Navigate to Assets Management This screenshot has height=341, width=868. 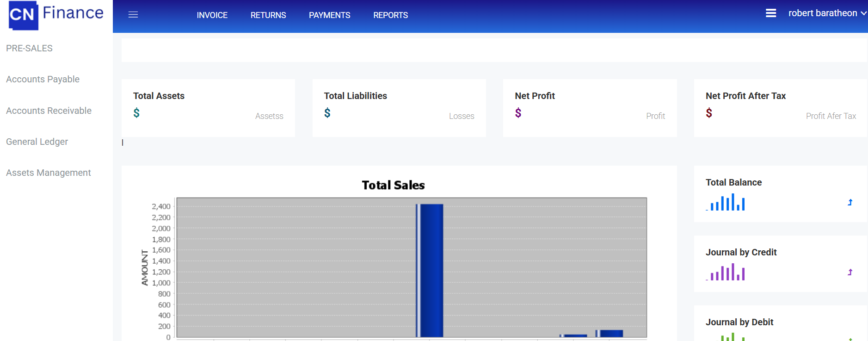point(48,173)
